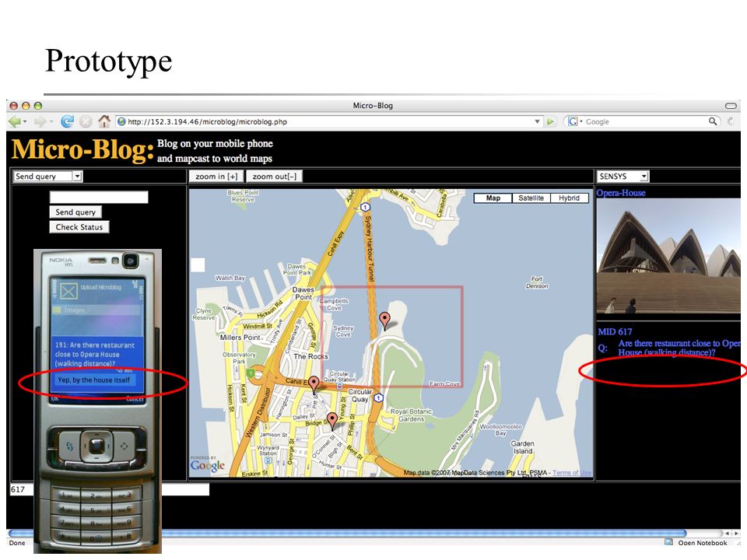This screenshot has width=747, height=560.
Task: Click the map marker near Opera House
Action: (384, 320)
